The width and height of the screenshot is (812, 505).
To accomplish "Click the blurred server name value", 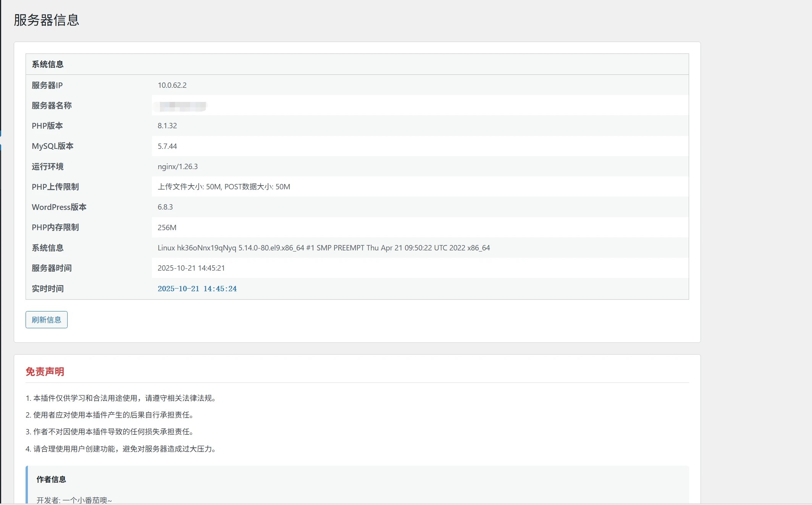I will pyautogui.click(x=182, y=106).
